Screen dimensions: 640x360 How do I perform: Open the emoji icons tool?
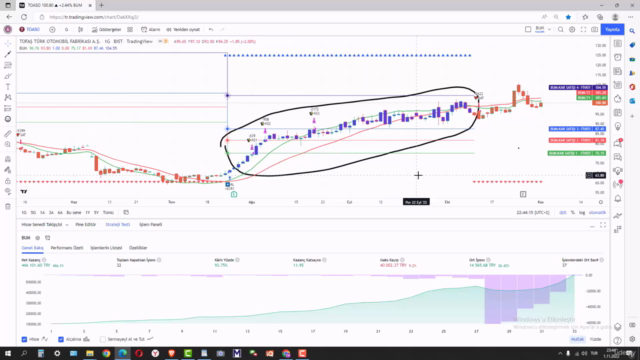pos(8,119)
